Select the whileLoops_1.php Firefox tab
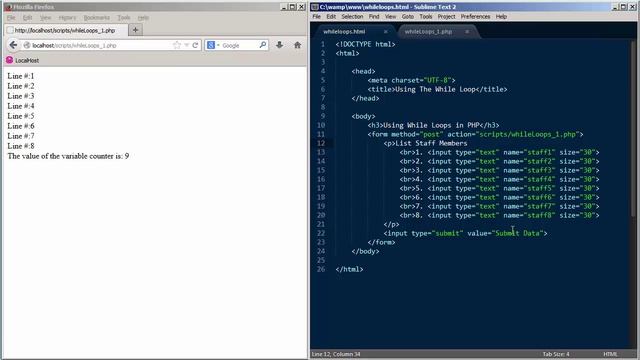Viewport: 640px width, 360px height. pyautogui.click(x=65, y=30)
